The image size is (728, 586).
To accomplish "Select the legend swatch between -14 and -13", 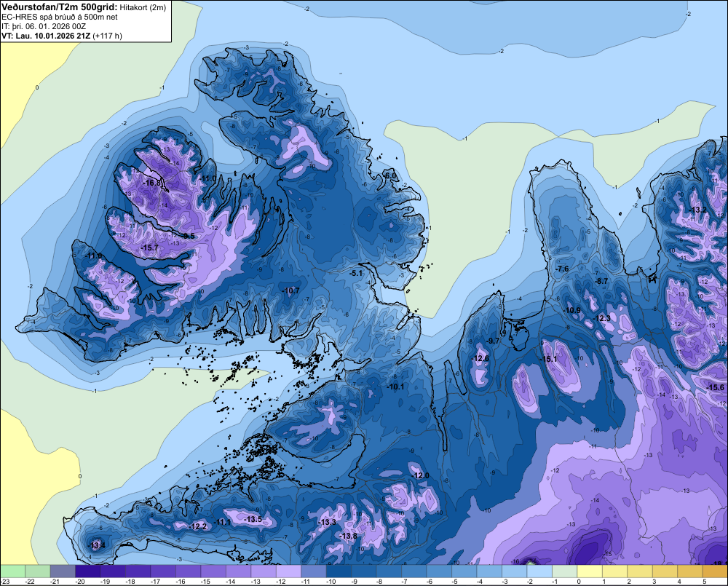I will pyautogui.click(x=238, y=571).
